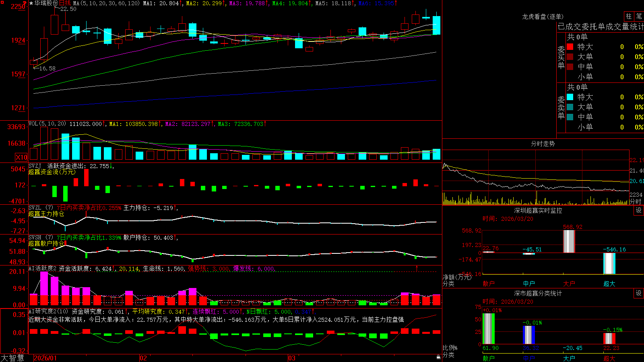
Task: Click the -546.16 超大 bar in 实时监控
Action: [609, 263]
